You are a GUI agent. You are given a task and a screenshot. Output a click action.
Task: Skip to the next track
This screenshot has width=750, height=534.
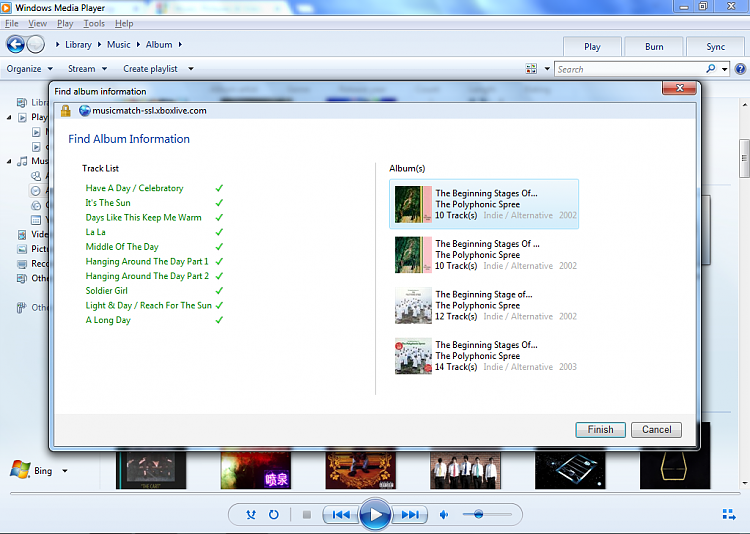coord(409,515)
